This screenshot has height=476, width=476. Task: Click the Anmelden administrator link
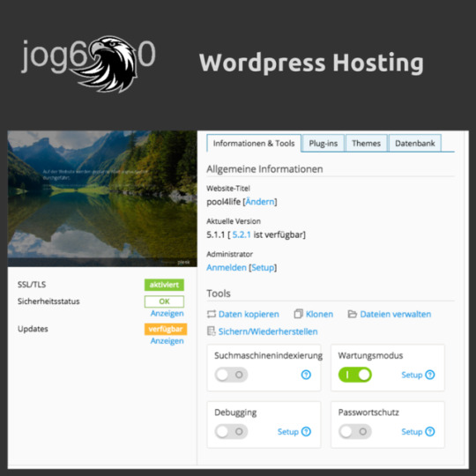point(227,268)
